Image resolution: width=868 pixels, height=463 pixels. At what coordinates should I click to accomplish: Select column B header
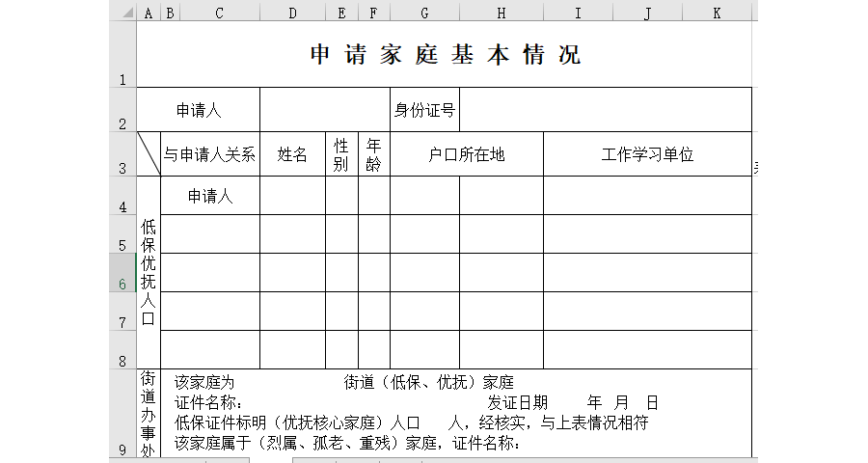[x=170, y=14]
